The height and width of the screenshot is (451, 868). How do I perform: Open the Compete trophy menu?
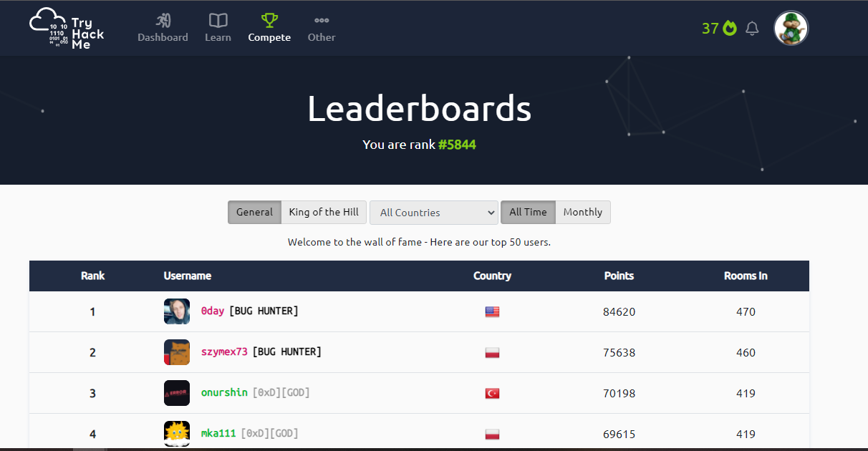269,28
